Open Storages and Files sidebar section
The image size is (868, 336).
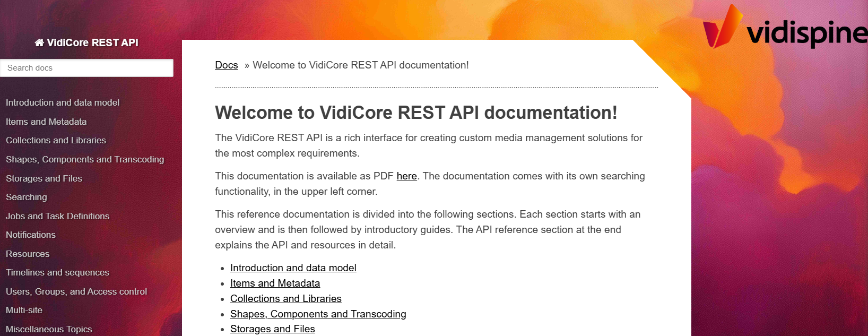coord(44,178)
